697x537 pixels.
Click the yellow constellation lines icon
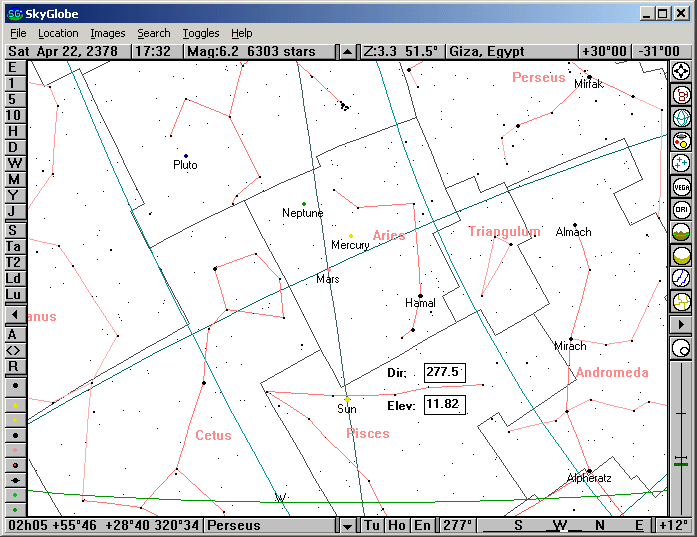[x=682, y=301]
